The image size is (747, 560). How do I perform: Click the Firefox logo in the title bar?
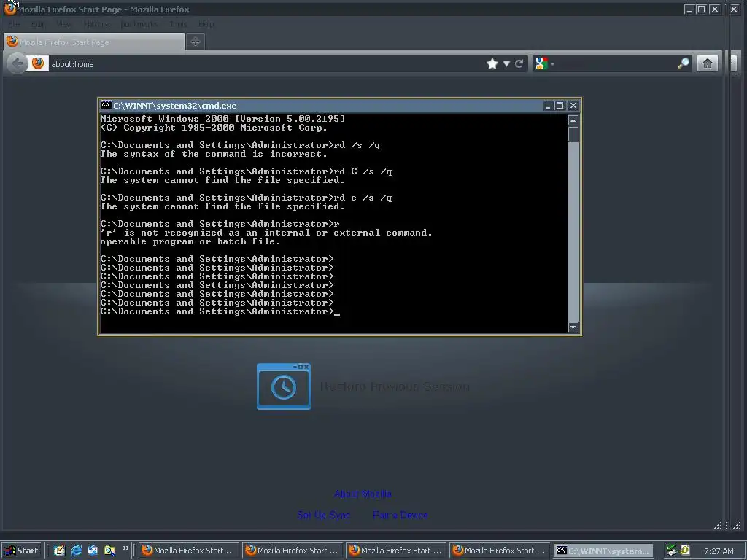pyautogui.click(x=10, y=9)
